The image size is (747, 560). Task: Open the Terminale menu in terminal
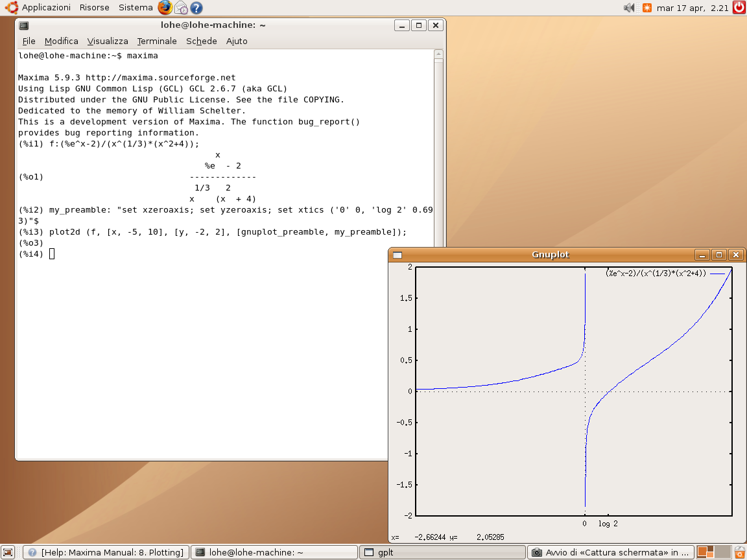click(157, 41)
